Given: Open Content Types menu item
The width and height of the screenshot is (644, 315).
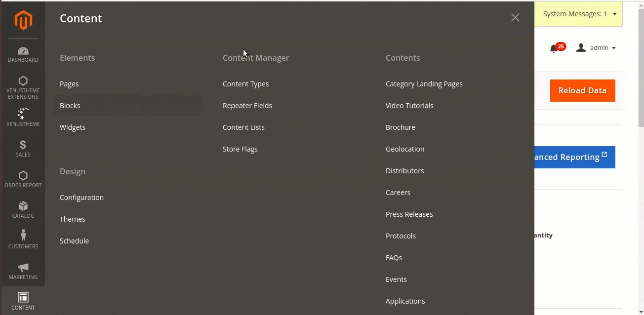Looking at the screenshot, I should 245,84.
